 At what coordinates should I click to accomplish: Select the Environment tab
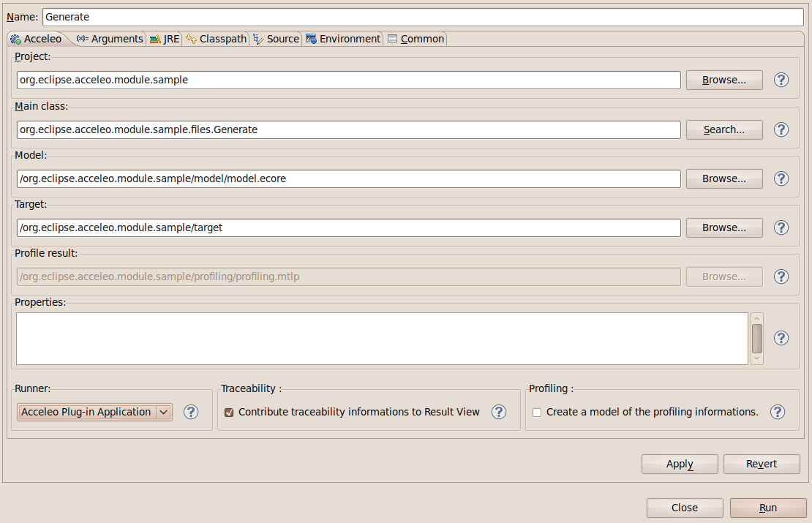pos(343,39)
